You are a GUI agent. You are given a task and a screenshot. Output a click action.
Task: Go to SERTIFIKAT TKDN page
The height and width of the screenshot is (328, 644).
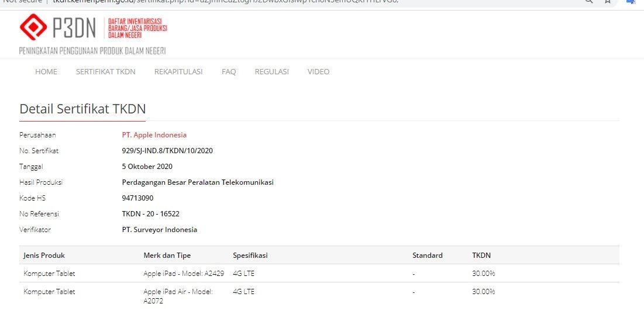(105, 72)
